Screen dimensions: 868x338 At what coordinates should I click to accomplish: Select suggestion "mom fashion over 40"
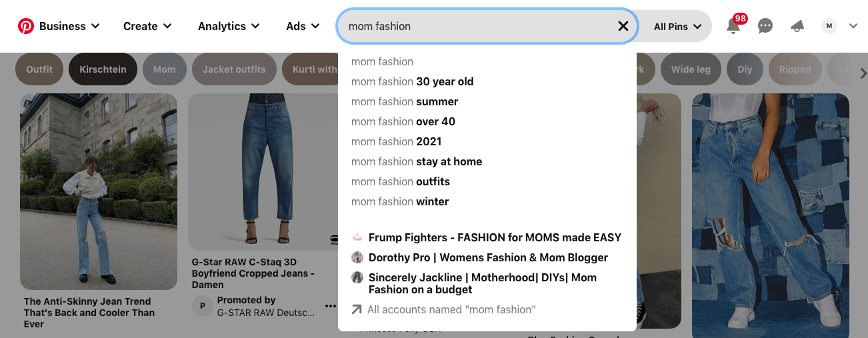point(403,121)
